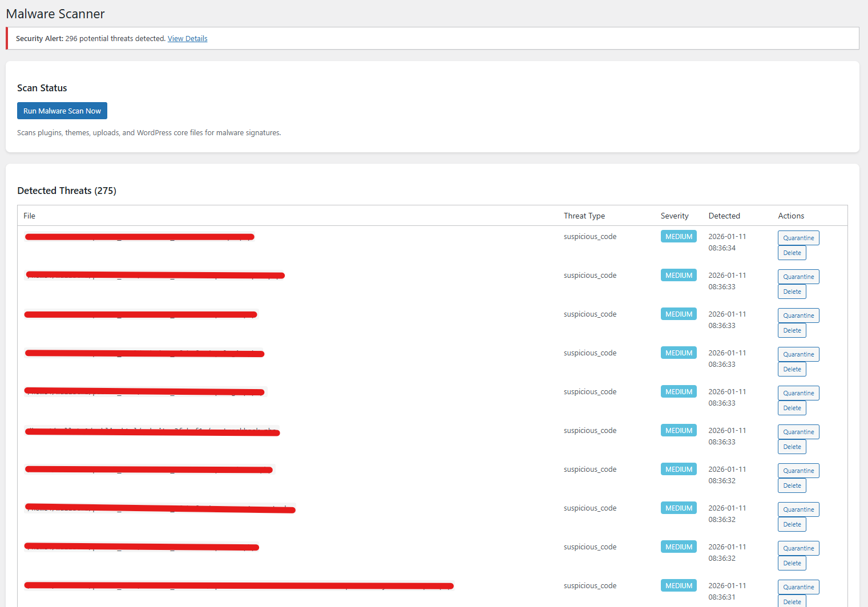Quarantine the eighth threat row
868x607 pixels.
point(798,509)
